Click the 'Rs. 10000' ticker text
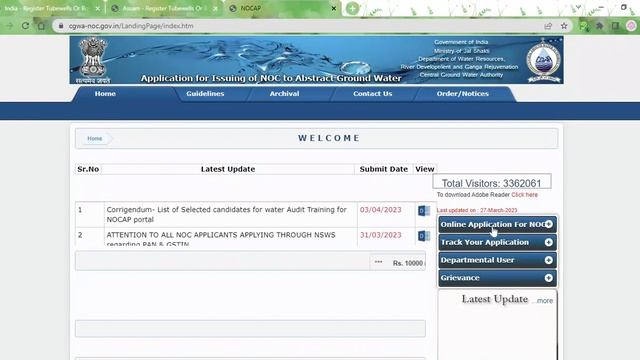This screenshot has height=360, width=640. [x=408, y=263]
